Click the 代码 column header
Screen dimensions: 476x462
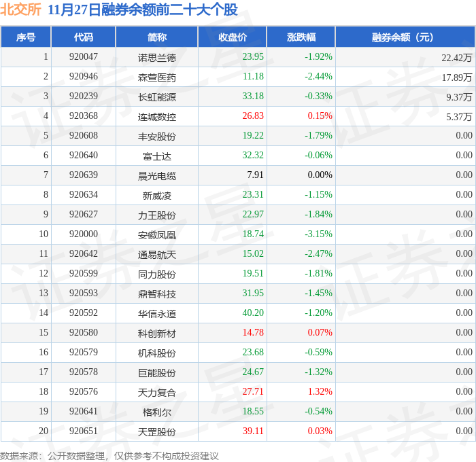pyautogui.click(x=84, y=37)
